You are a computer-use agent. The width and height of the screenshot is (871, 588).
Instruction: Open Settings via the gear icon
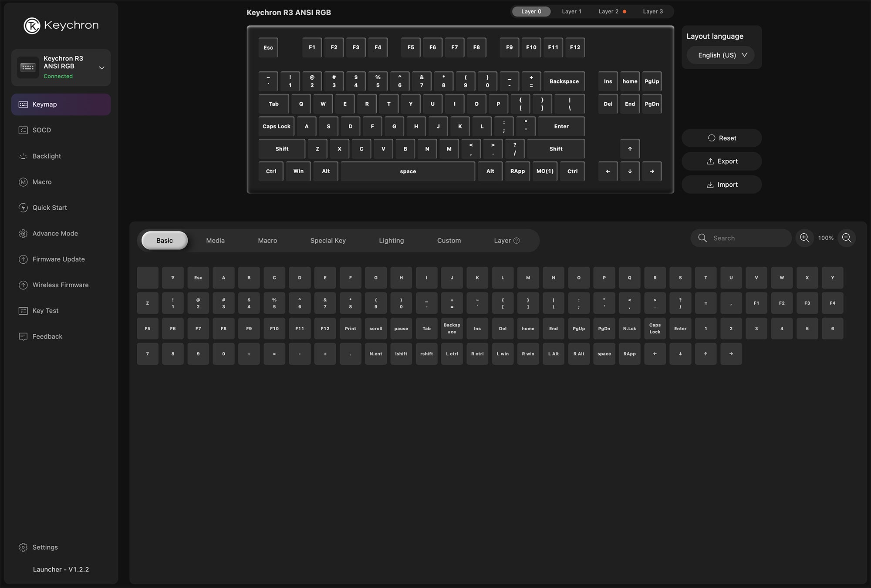click(23, 547)
